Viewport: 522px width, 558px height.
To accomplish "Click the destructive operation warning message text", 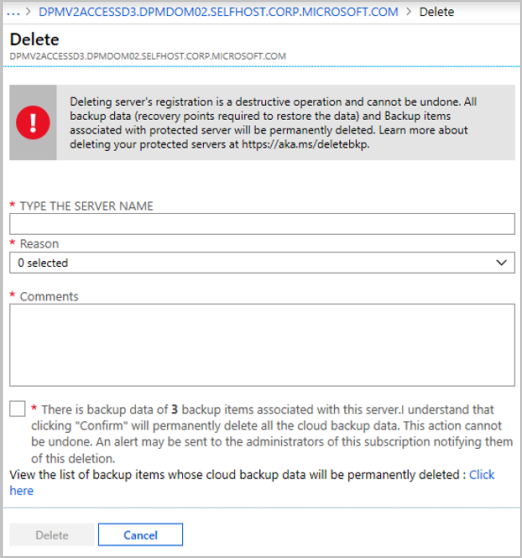I will 273,123.
